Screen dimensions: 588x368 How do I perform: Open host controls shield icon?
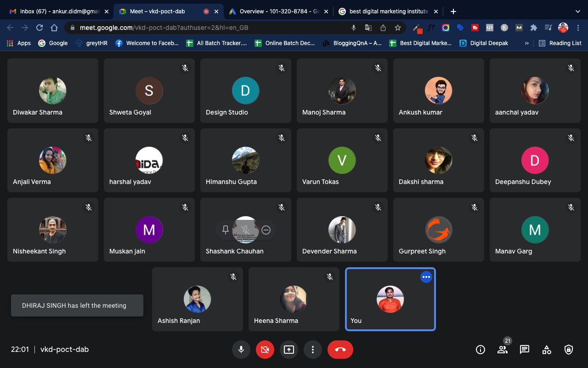(x=569, y=350)
